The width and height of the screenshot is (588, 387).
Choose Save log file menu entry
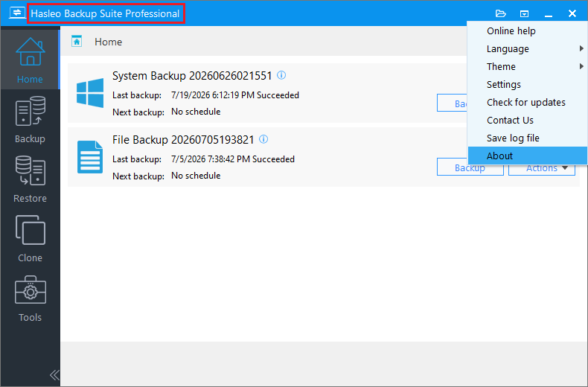point(527,138)
